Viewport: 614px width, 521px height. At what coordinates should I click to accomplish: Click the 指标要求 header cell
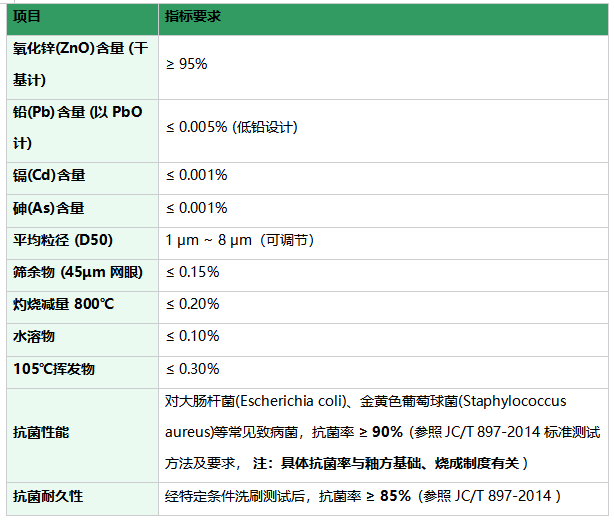(x=383, y=19)
